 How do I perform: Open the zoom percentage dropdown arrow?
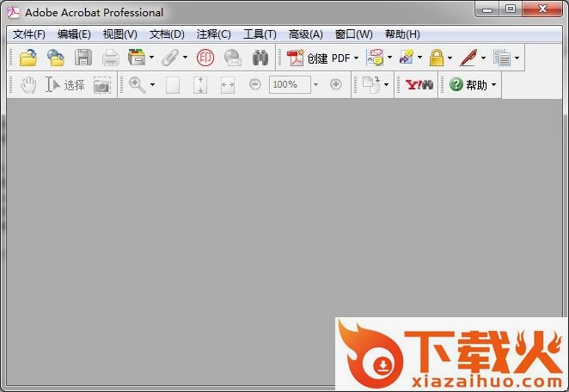[x=315, y=85]
